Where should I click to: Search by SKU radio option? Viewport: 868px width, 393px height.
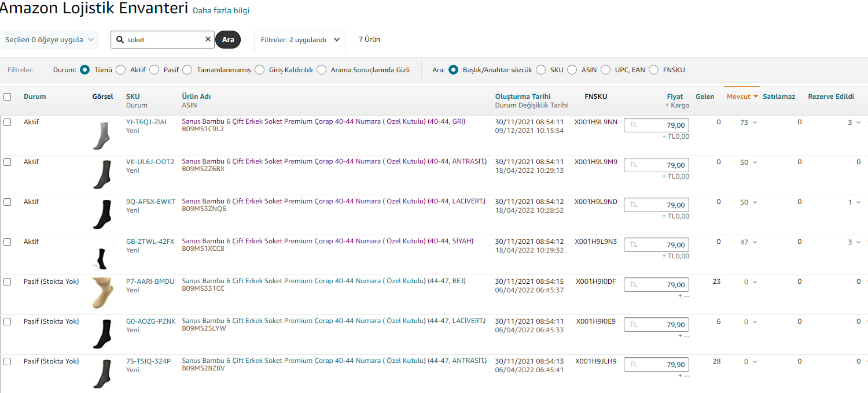541,70
